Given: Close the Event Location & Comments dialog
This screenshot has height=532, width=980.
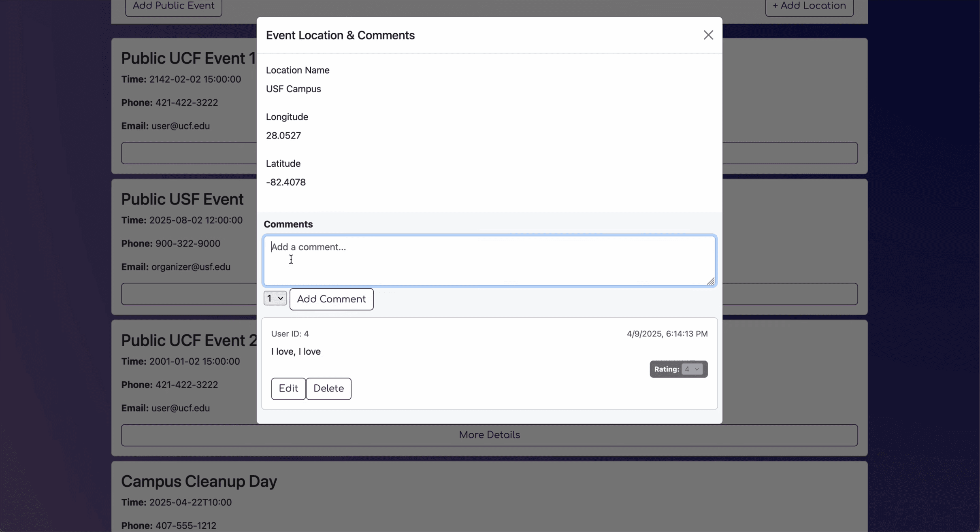Looking at the screenshot, I should [x=708, y=35].
